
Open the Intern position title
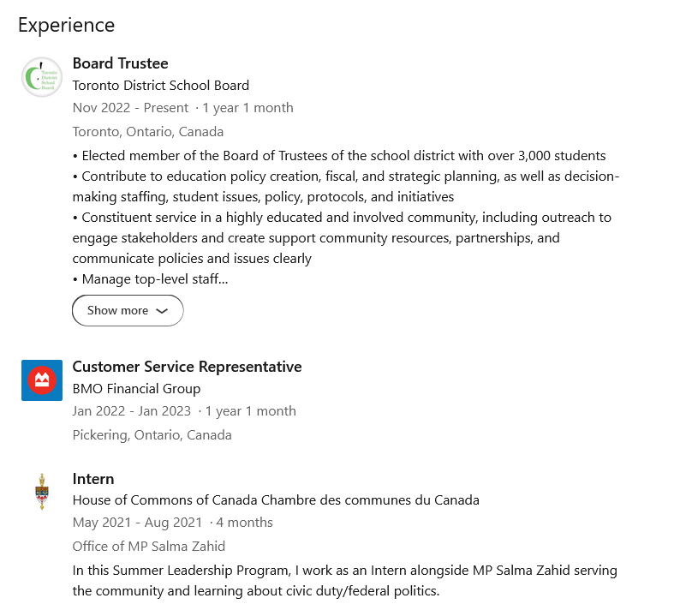92,479
